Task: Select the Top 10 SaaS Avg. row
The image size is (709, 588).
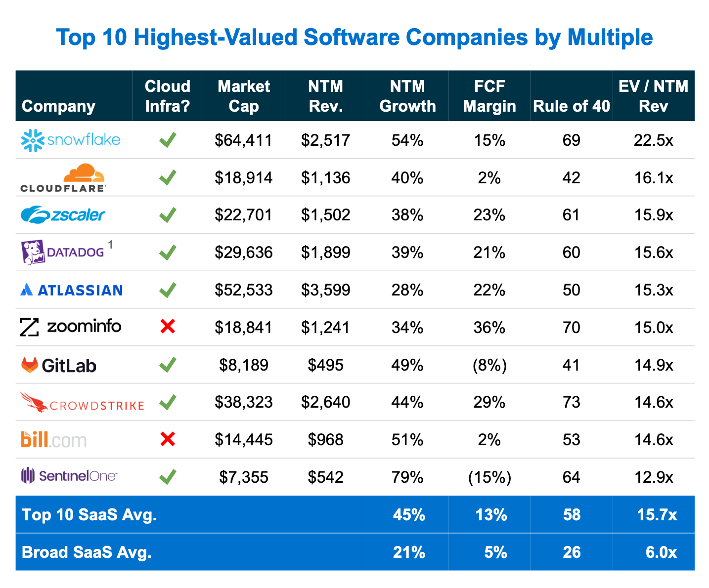Action: 88,514
